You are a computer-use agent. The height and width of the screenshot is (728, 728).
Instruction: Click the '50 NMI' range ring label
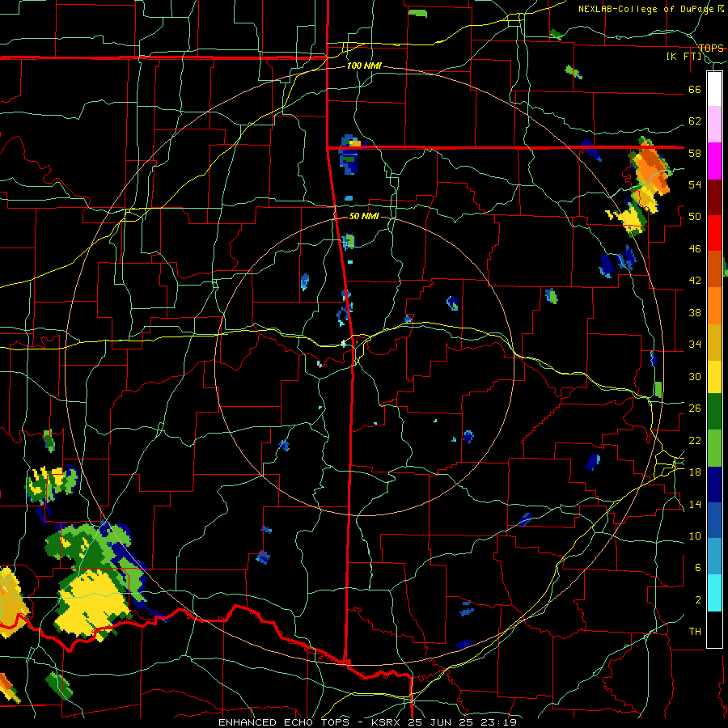click(364, 216)
